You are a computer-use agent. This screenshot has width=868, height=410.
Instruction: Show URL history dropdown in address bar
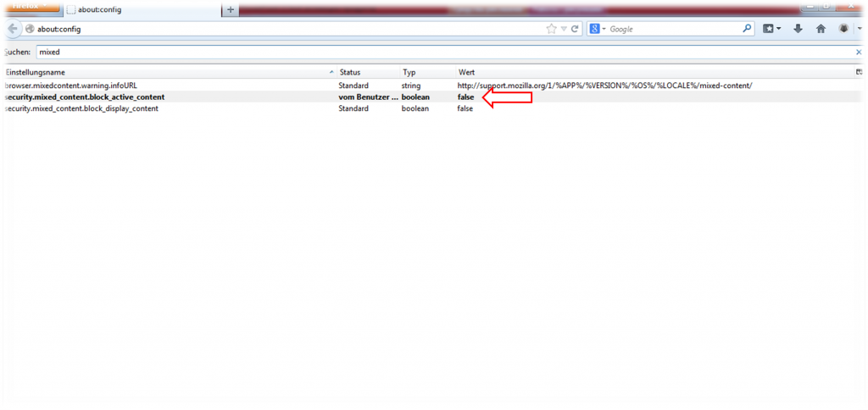click(563, 29)
